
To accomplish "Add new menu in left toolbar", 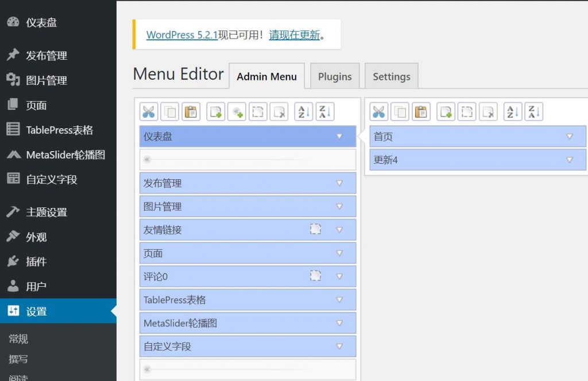I will click(216, 112).
